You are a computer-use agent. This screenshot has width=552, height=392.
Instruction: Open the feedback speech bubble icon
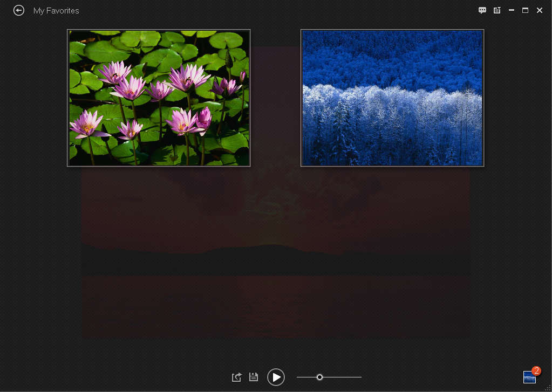[x=482, y=10]
